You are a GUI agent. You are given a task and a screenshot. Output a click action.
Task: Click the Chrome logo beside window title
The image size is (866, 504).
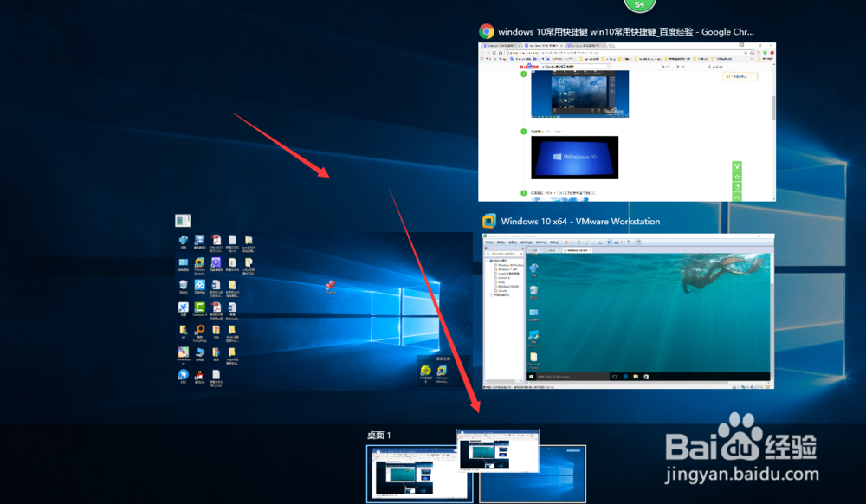(487, 31)
